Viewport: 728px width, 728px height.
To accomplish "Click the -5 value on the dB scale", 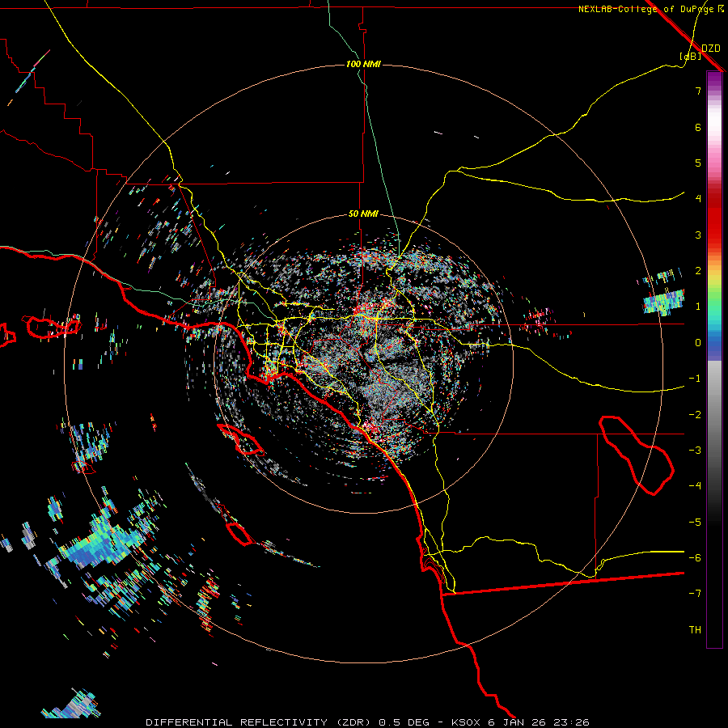I will (695, 523).
